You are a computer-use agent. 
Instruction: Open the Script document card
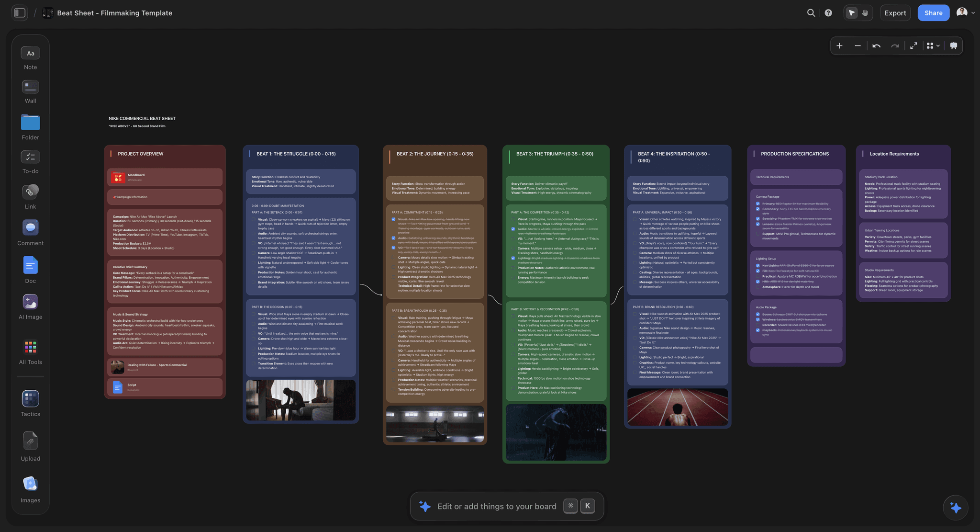(165, 387)
